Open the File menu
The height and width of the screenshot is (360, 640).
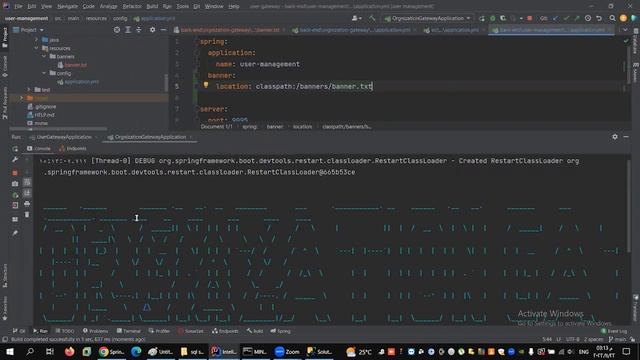[x=18, y=6]
